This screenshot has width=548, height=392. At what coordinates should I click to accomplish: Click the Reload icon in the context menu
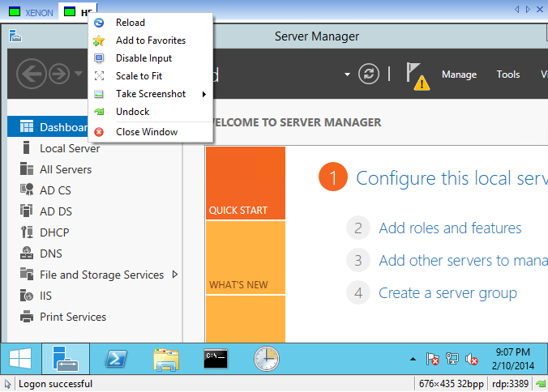click(99, 23)
